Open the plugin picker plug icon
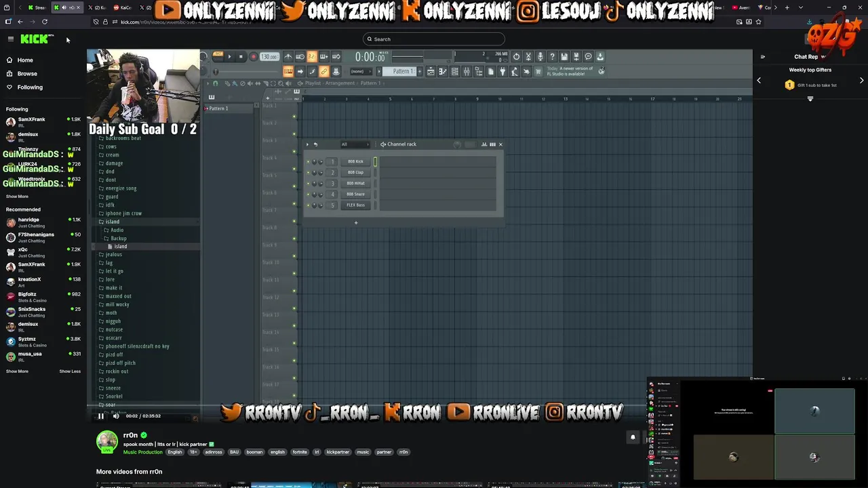 502,71
